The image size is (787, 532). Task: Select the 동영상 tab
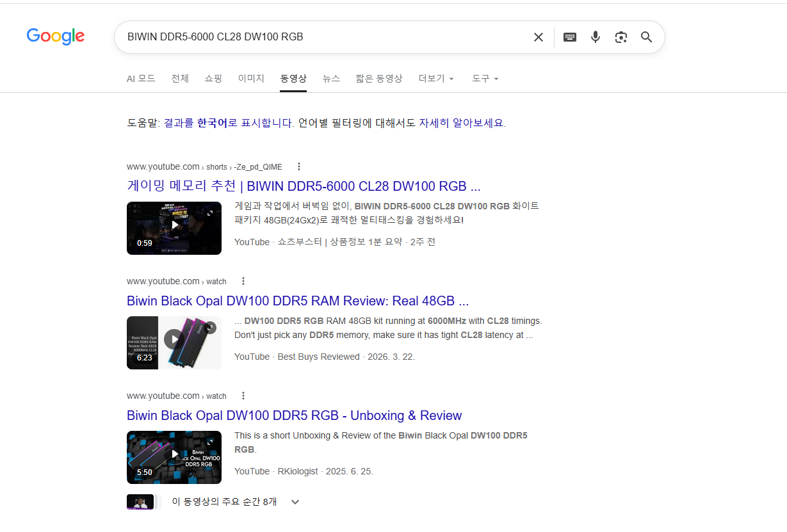[293, 79]
